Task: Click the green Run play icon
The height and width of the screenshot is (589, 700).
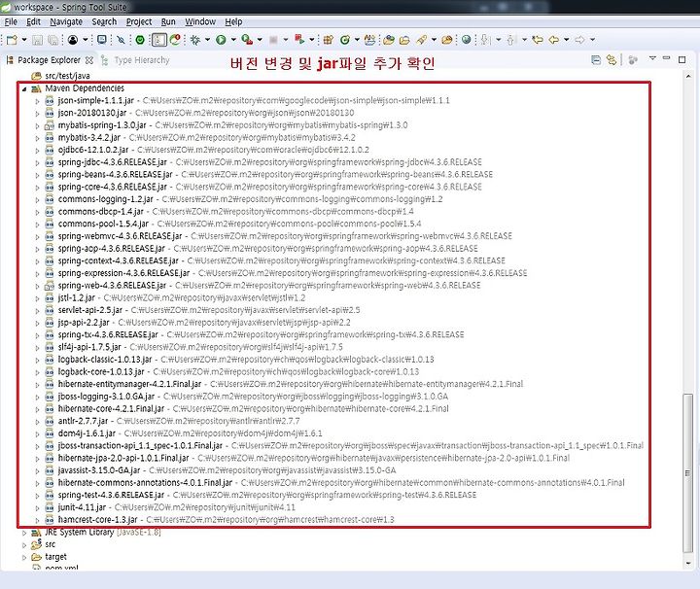Action: (221, 40)
